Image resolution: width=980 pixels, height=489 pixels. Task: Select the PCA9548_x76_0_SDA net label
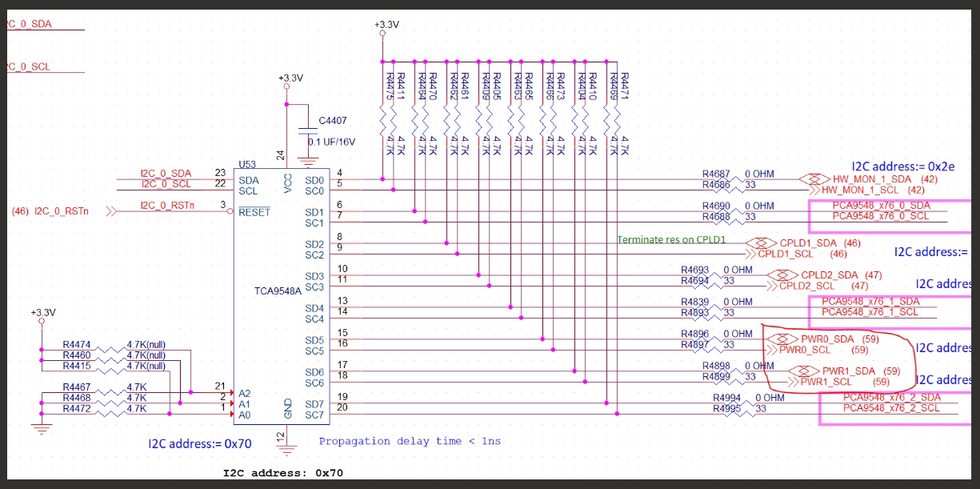click(881, 206)
